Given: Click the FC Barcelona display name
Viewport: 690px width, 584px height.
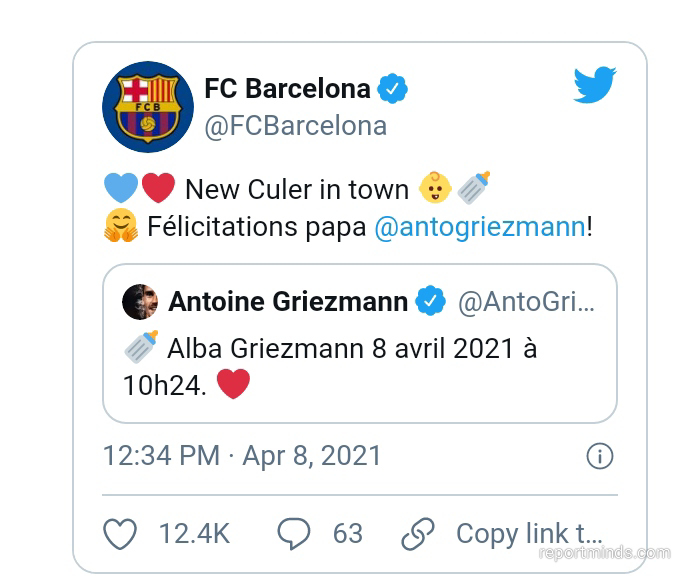Looking at the screenshot, I should 287,88.
